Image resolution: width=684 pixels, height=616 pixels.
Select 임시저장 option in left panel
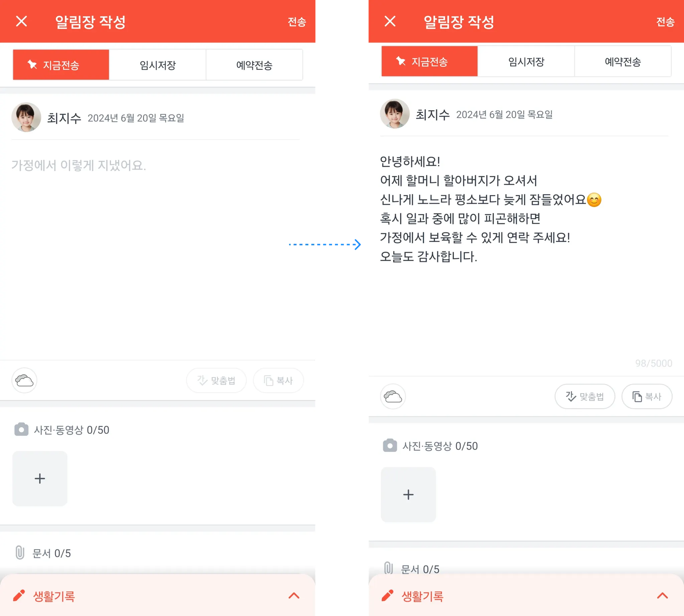click(x=158, y=65)
